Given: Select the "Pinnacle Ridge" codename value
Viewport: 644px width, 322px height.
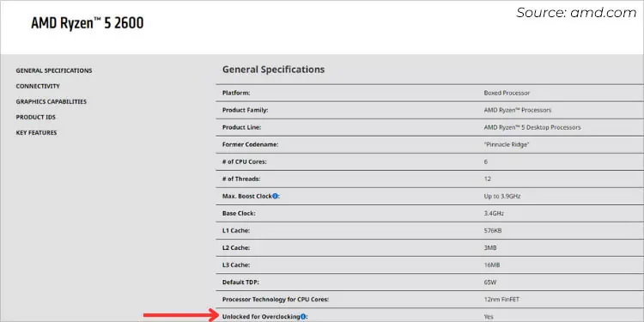Looking at the screenshot, I should (x=507, y=144).
